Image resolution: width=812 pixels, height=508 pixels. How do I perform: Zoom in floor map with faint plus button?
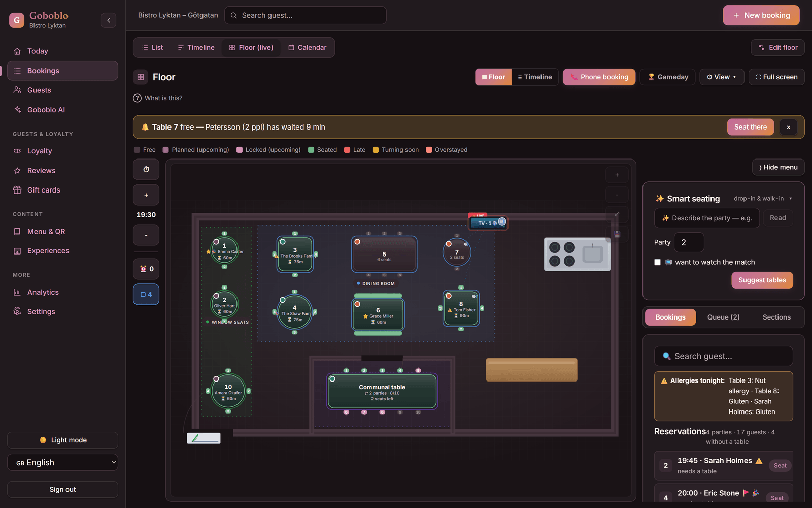617,175
